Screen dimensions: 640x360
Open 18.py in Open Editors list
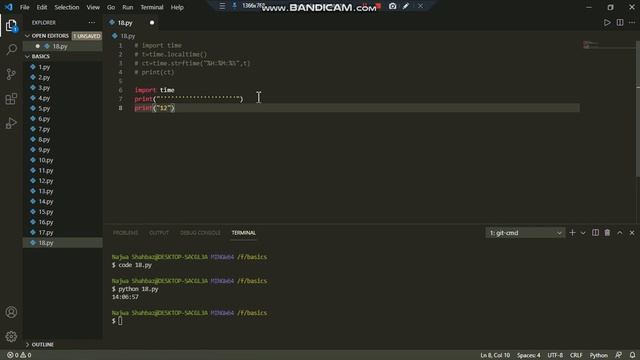click(x=60, y=46)
